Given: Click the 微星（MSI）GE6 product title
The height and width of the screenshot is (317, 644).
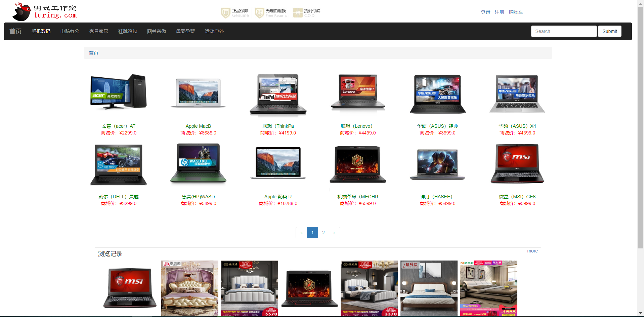Looking at the screenshot, I should click(517, 197).
